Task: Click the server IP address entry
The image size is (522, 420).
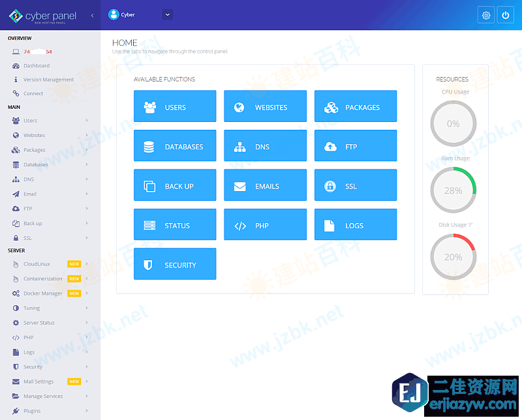Action: 37,52
